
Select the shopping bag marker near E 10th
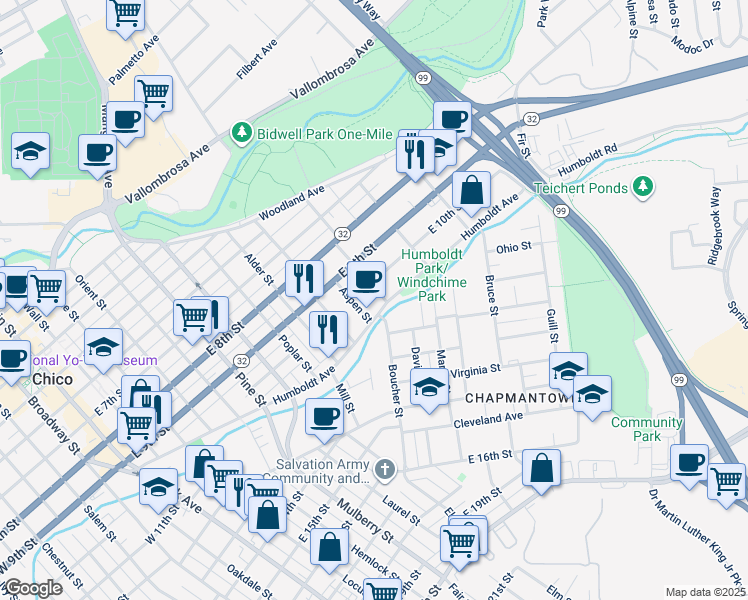[x=471, y=188]
